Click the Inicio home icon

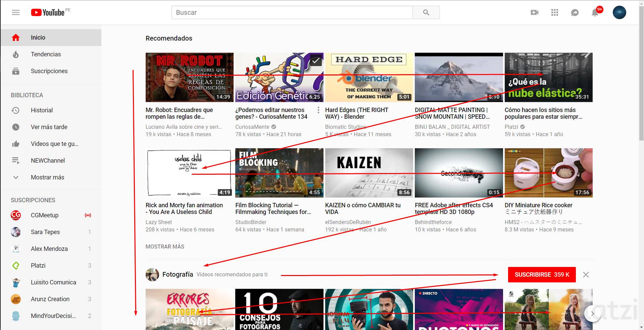click(16, 38)
